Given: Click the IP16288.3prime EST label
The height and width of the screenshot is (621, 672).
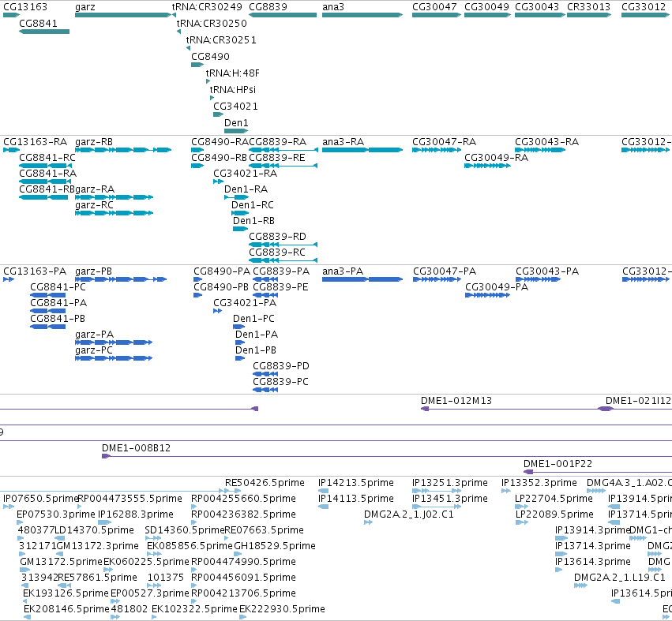Looking at the screenshot, I should pos(136,514).
